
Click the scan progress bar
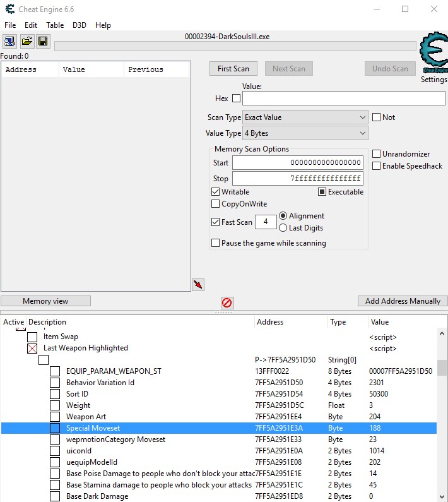pyautogui.click(x=235, y=46)
